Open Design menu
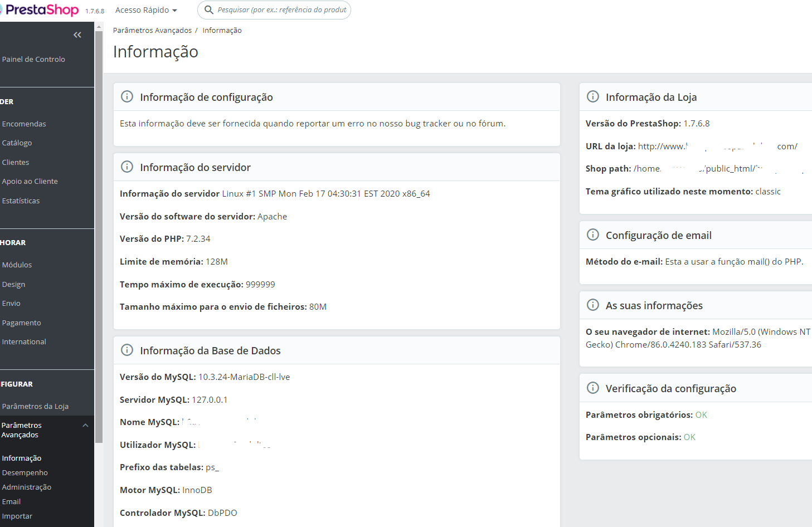The height and width of the screenshot is (527, 812). tap(13, 284)
